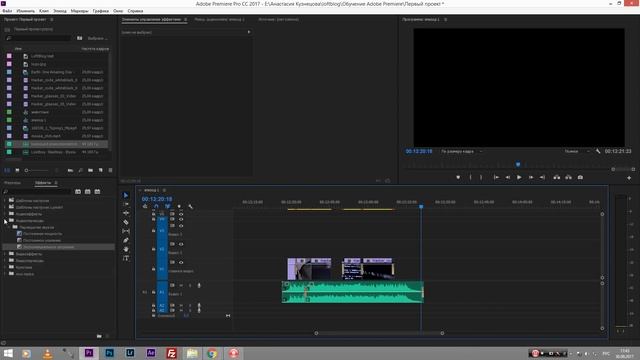
Task: Go to In point in Program monitor
Action: (496, 178)
